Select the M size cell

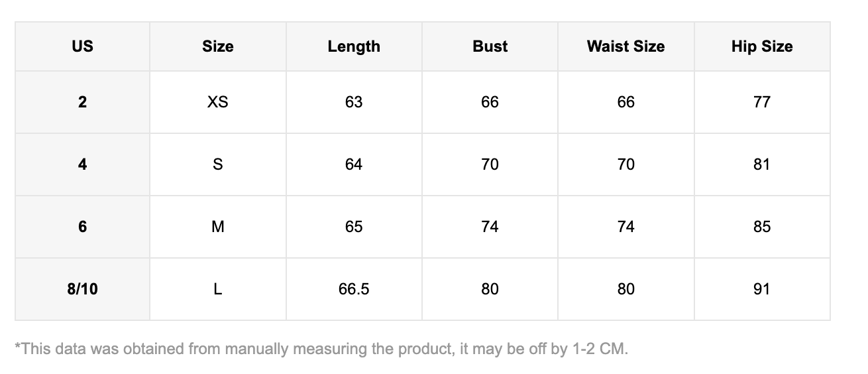point(218,227)
